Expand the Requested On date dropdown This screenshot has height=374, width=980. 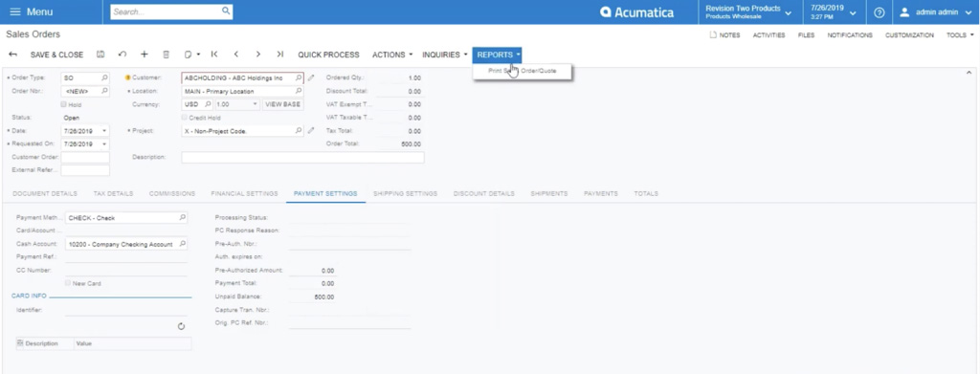tap(104, 144)
